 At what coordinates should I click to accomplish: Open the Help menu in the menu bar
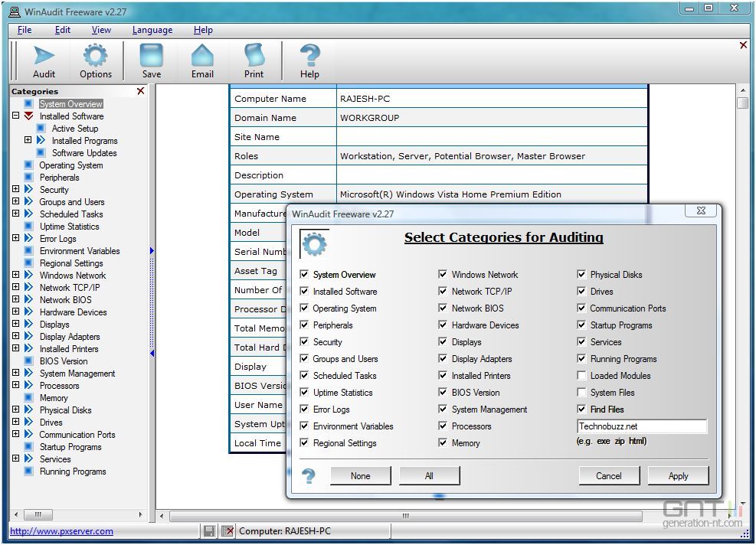pos(203,30)
